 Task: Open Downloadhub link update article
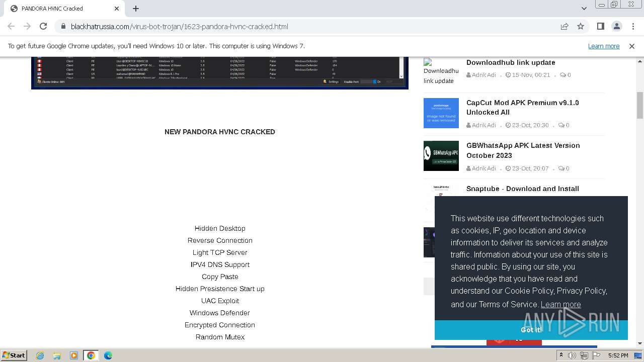[x=511, y=62]
